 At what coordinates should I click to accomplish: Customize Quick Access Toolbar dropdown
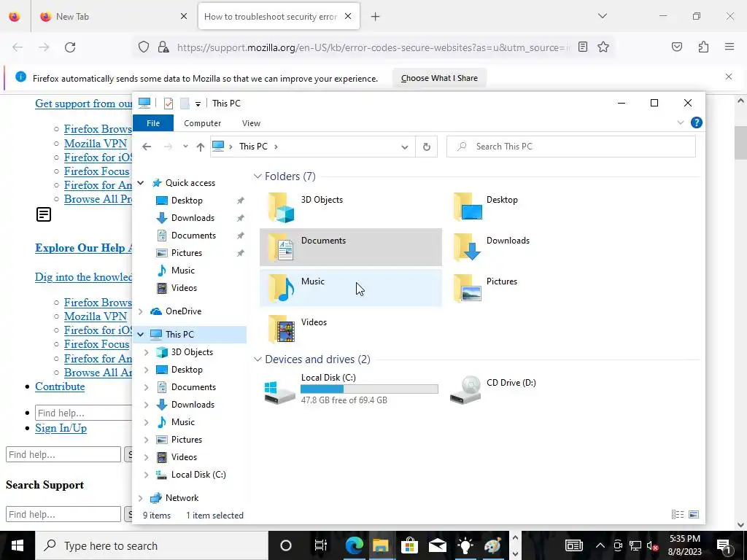(x=198, y=104)
